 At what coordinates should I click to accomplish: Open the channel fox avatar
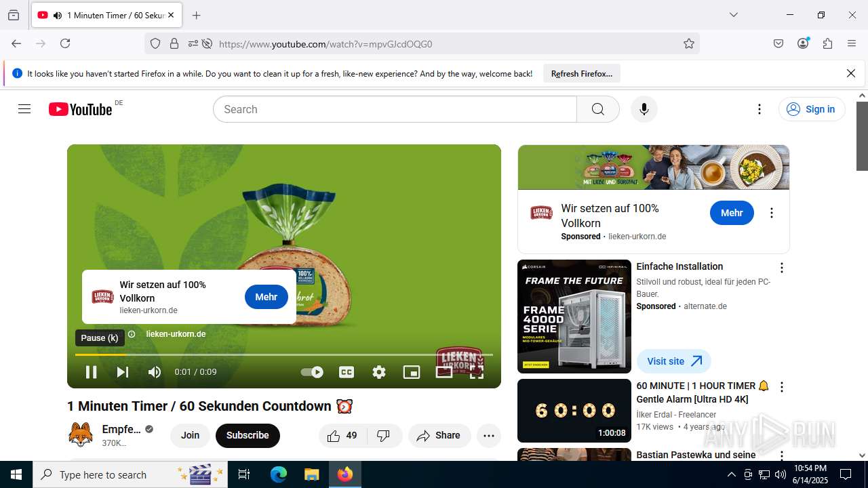(x=81, y=434)
